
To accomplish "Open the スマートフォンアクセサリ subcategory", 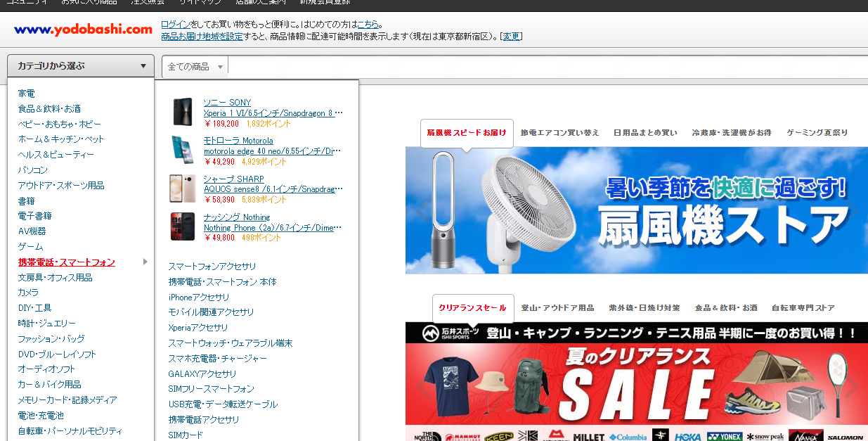I will click(x=212, y=267).
